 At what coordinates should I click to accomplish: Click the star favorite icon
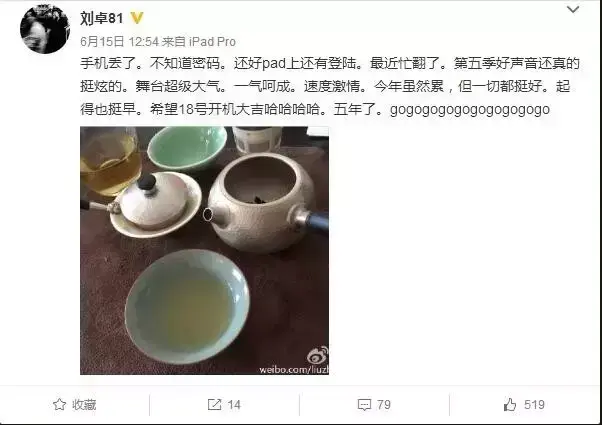pos(60,404)
